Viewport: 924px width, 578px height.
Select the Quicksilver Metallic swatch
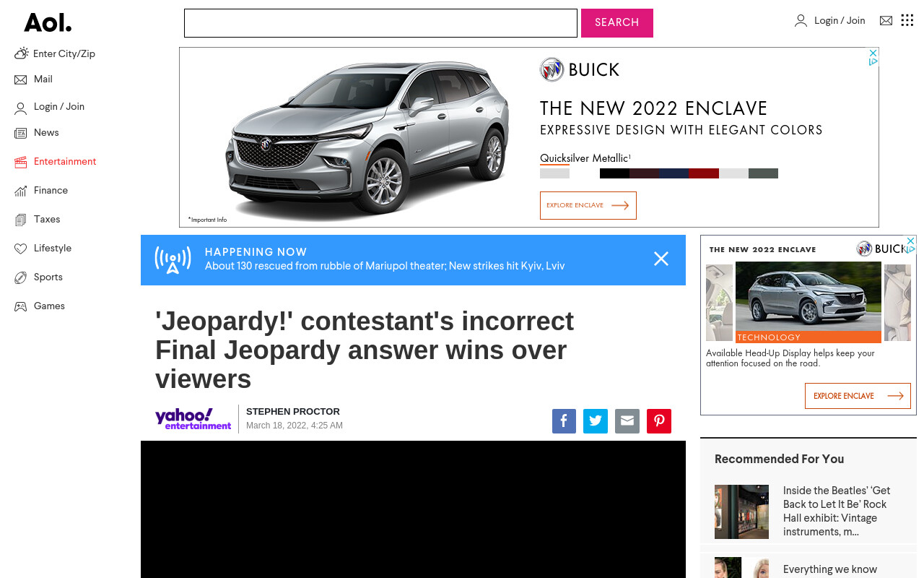pyautogui.click(x=554, y=173)
